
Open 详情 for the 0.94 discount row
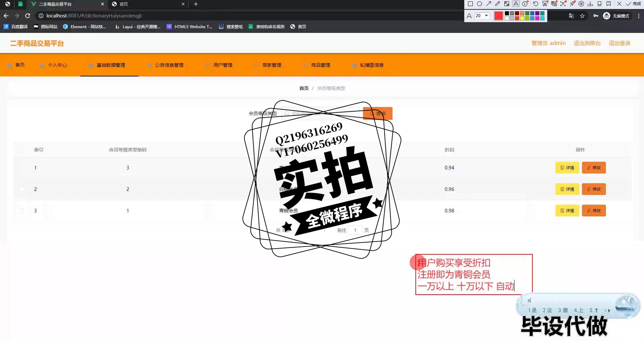tap(567, 167)
